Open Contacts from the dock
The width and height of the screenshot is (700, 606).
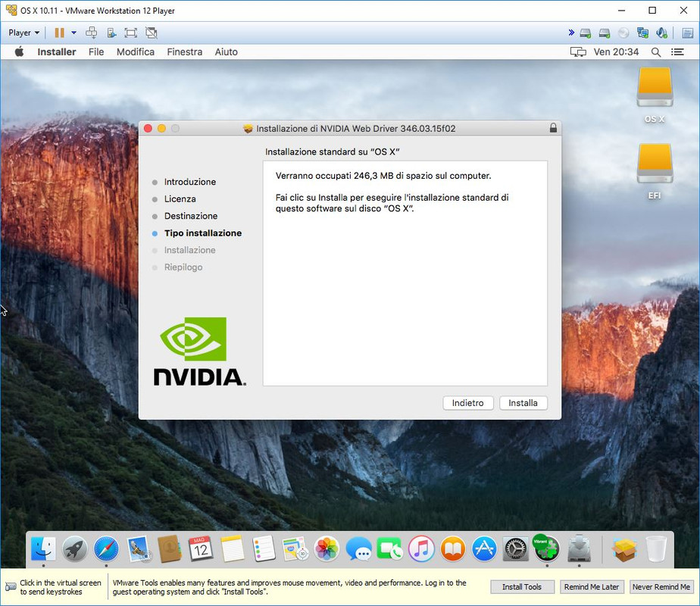coord(170,548)
